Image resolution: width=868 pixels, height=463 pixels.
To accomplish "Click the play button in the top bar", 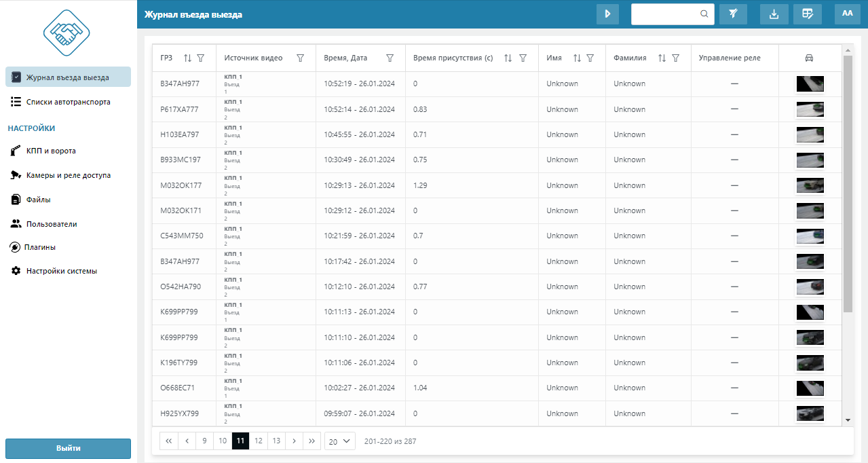I will click(x=607, y=14).
